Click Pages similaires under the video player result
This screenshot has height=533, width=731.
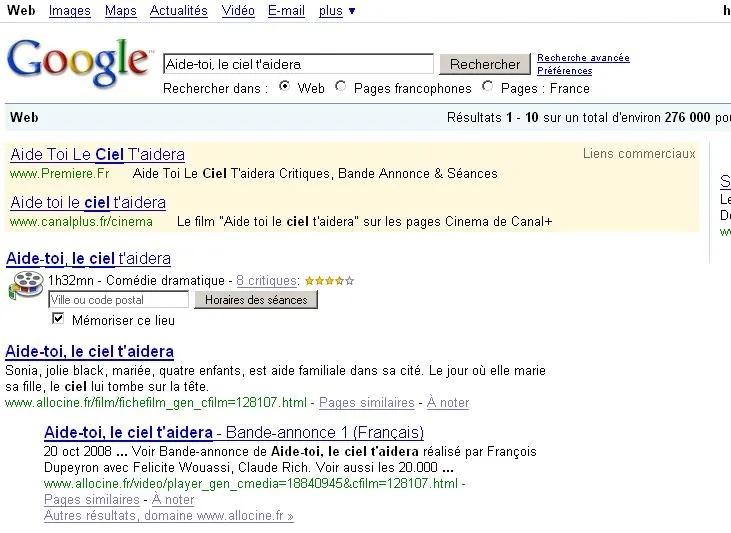click(x=92, y=499)
